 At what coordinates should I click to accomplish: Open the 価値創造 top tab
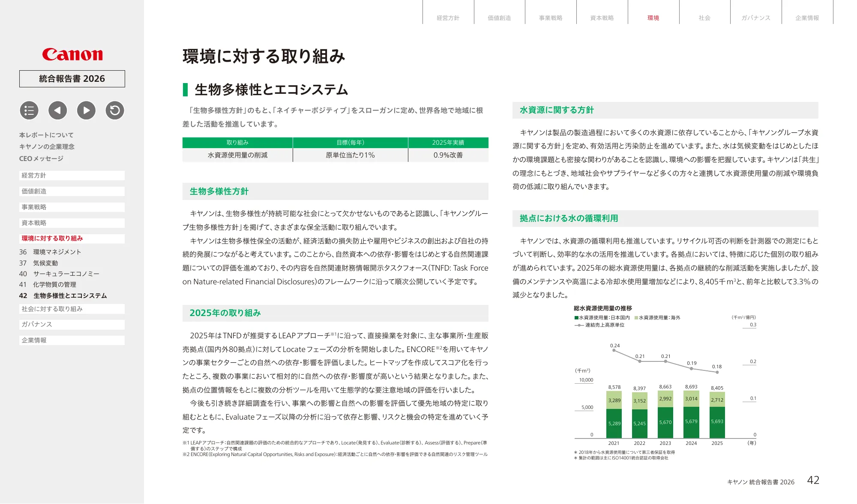pos(500,18)
